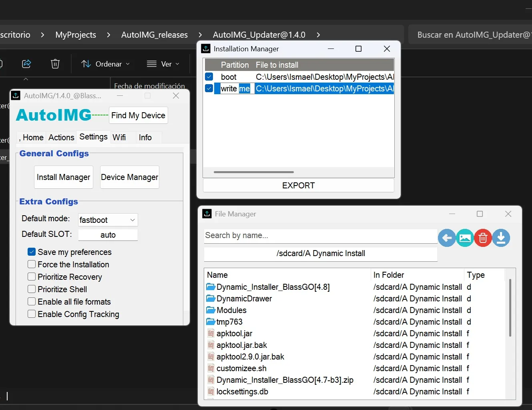Switch to the Actions tab
Screen dimensions: 532x410
61,137
